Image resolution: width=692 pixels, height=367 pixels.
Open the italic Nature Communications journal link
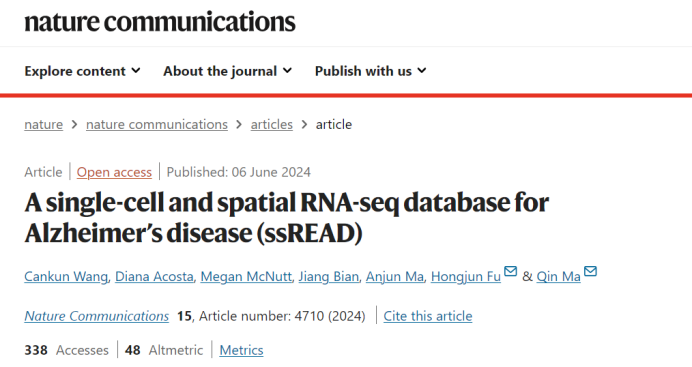click(97, 316)
